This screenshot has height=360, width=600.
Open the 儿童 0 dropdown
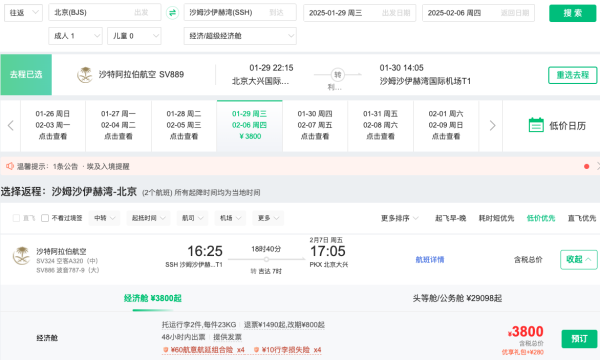(134, 36)
